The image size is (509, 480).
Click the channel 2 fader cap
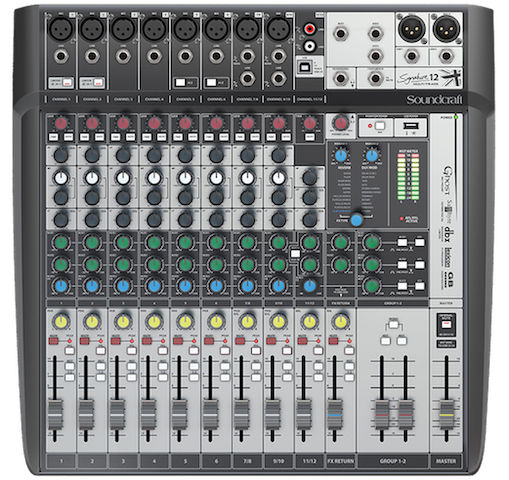86,415
